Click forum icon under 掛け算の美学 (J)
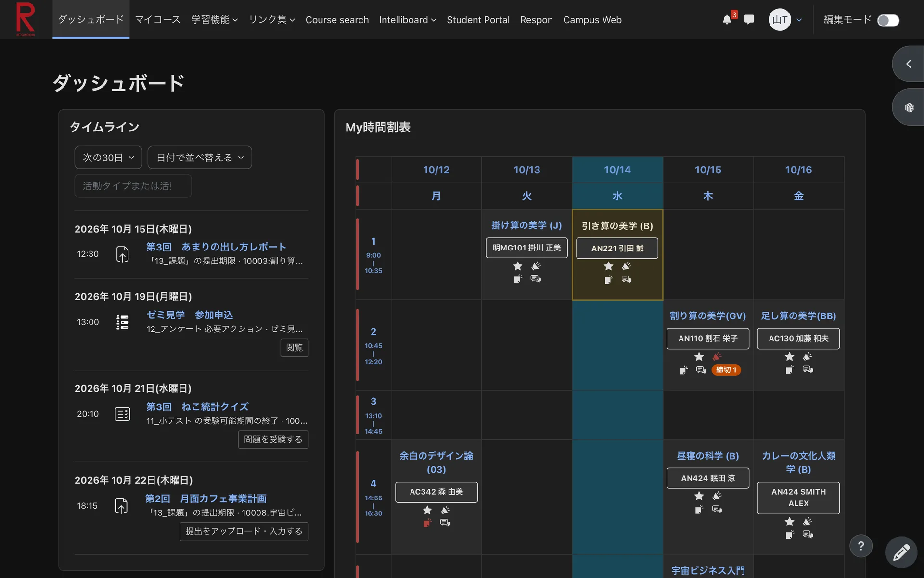 [536, 279]
